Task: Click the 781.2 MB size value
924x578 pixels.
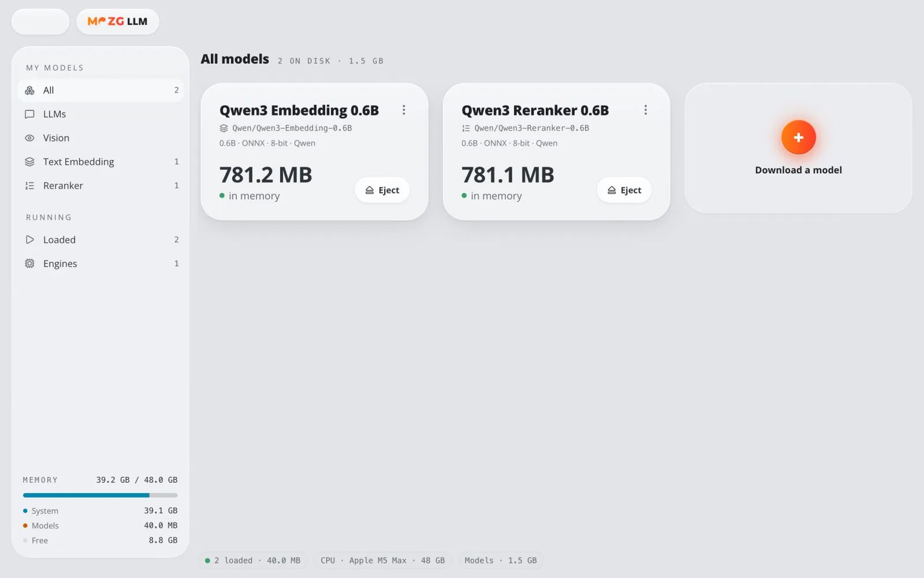Action: tap(266, 175)
